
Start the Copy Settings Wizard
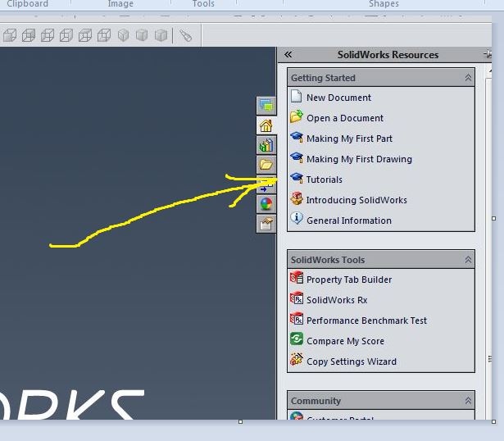pos(352,362)
